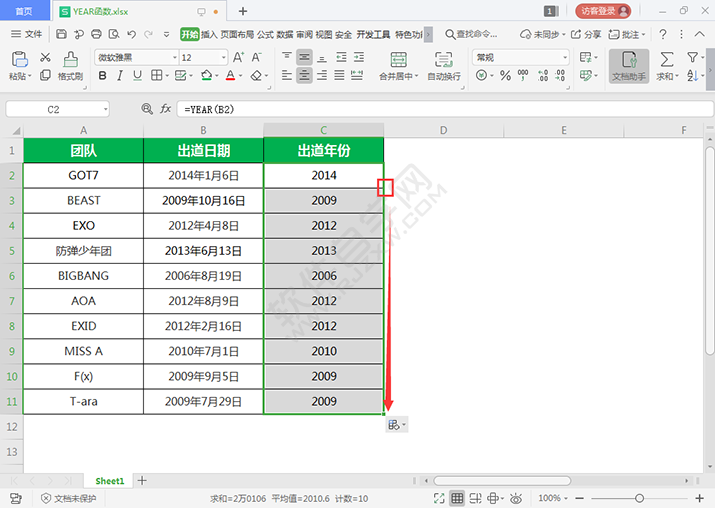Click the Cut scissors icon
This screenshot has width=715, height=508.
tap(45, 57)
